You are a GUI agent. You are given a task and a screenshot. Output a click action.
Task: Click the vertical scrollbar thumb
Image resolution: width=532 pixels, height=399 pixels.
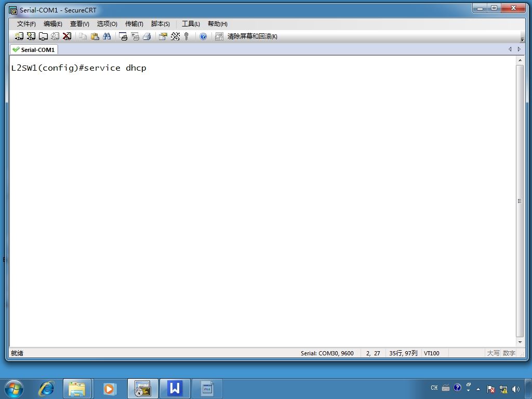click(x=520, y=201)
